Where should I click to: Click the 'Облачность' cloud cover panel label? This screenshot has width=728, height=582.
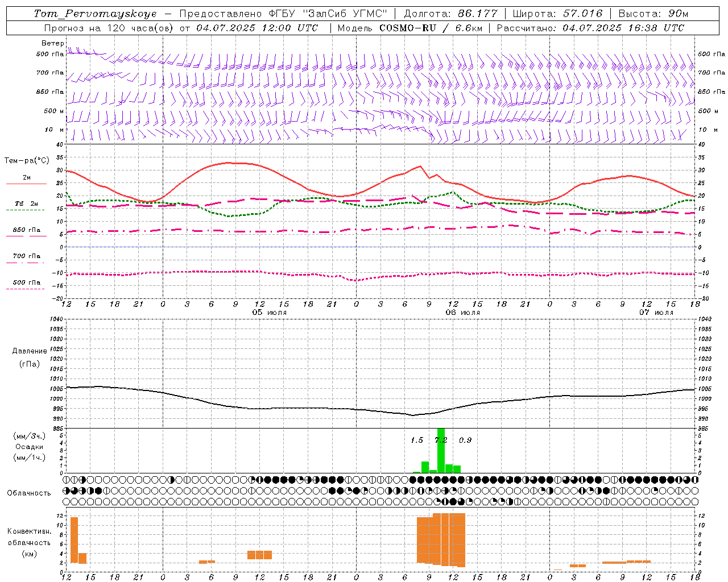tap(29, 493)
